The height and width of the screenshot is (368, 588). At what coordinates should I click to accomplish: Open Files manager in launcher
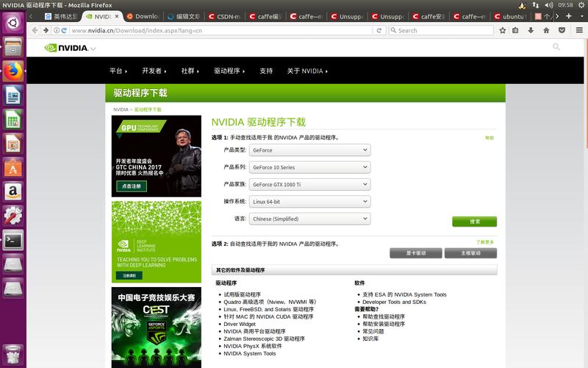pyautogui.click(x=13, y=46)
